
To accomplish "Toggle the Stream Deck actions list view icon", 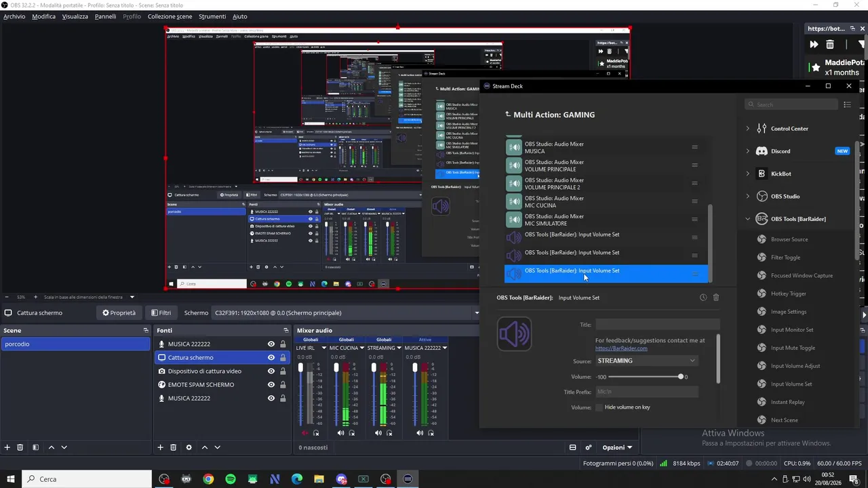I will tap(847, 104).
